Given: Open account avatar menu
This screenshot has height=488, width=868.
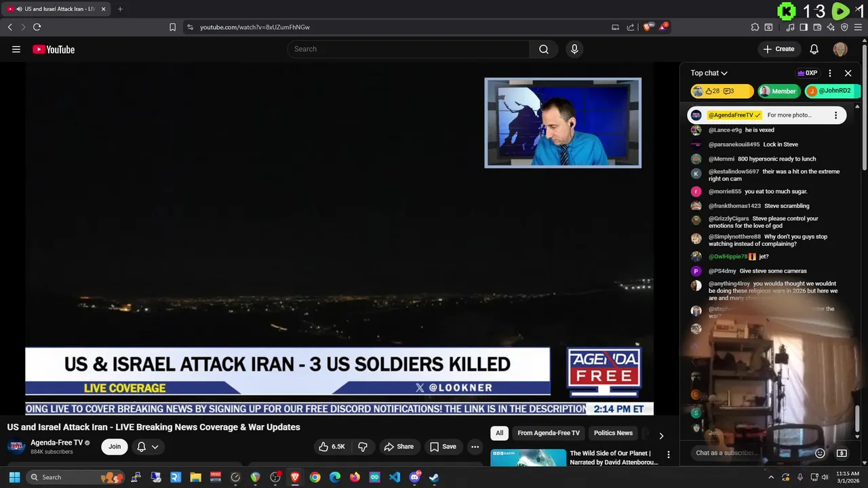Looking at the screenshot, I should click(840, 49).
